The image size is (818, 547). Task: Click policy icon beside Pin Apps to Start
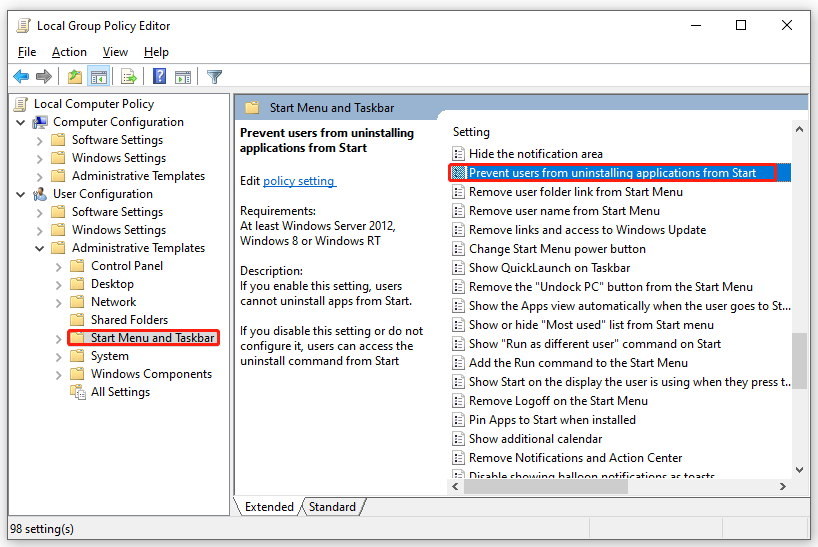coord(458,420)
